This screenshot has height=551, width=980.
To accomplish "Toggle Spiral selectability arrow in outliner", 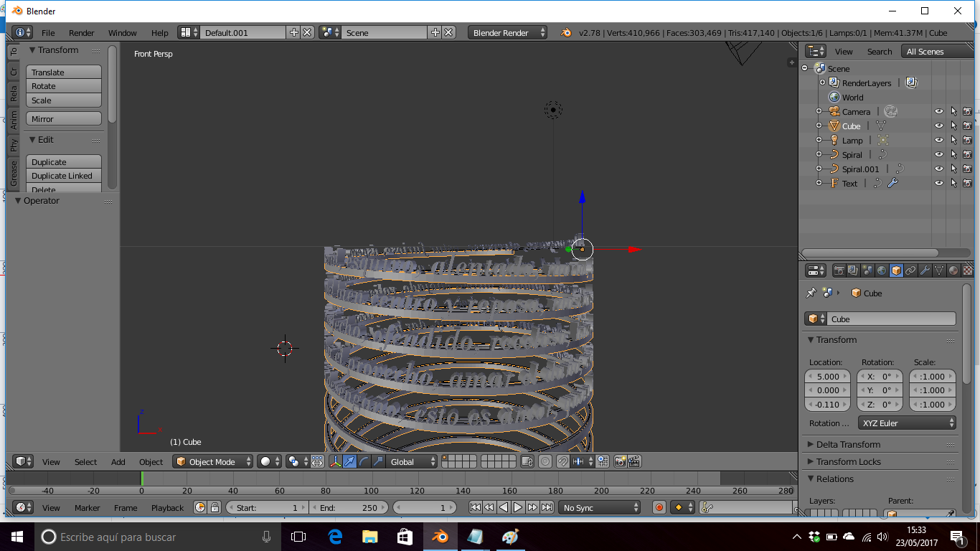I will tap(953, 154).
